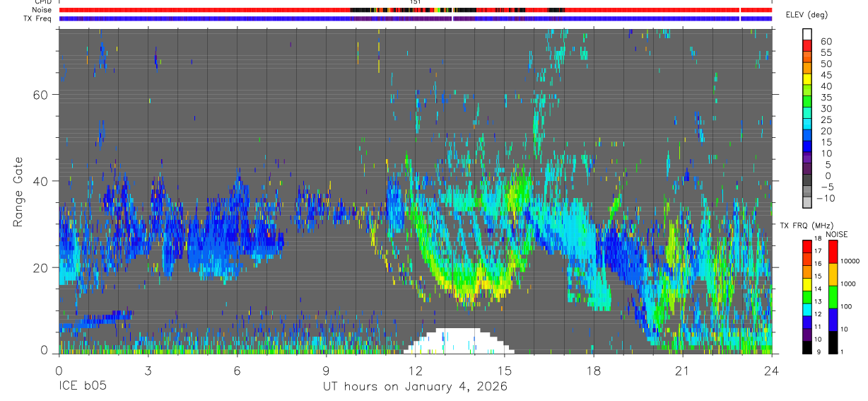Viewport: 868px width, 401px height.
Task: Click the 'UT hours on January 4, 2026' axis title
Action: point(415,387)
